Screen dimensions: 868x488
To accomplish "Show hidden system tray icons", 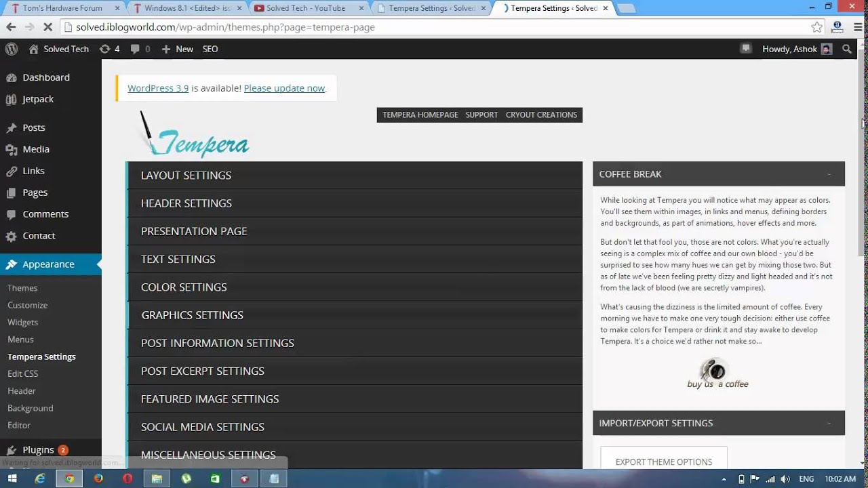I will pyautogui.click(x=725, y=479).
